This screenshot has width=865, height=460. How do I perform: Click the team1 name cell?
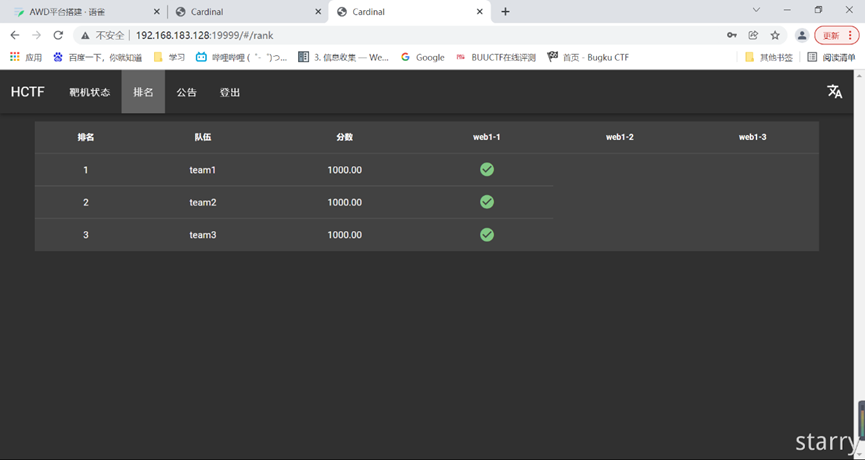click(x=202, y=170)
